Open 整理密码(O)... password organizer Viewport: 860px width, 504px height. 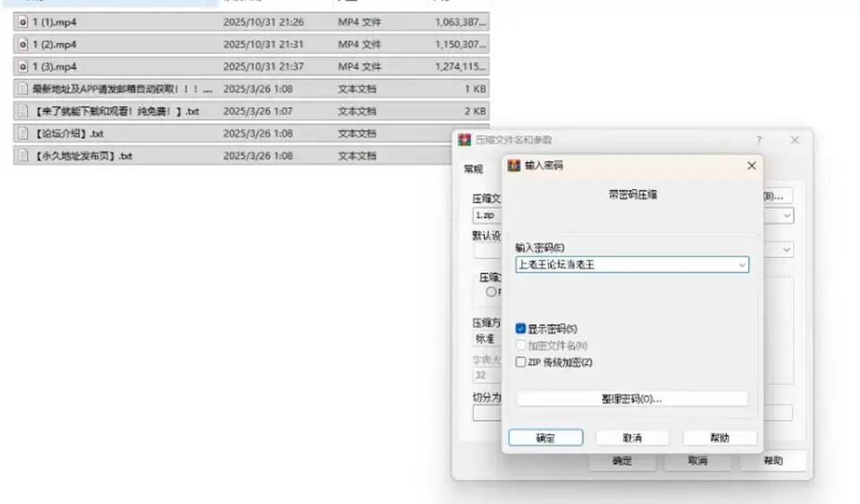(x=632, y=399)
